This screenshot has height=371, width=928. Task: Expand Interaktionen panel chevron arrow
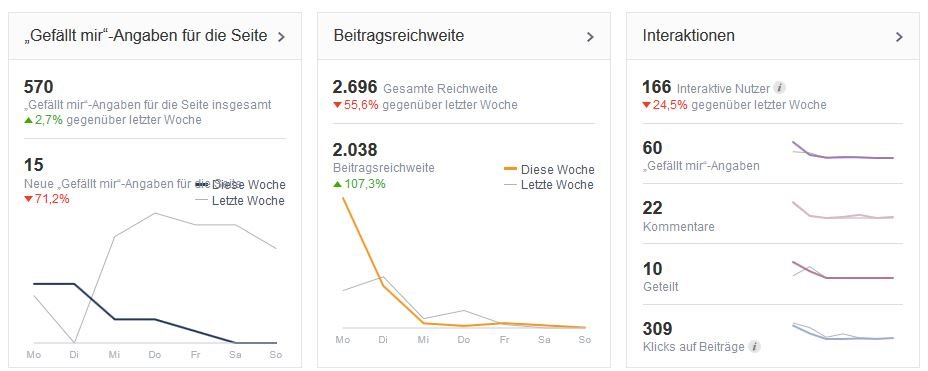[x=899, y=37]
